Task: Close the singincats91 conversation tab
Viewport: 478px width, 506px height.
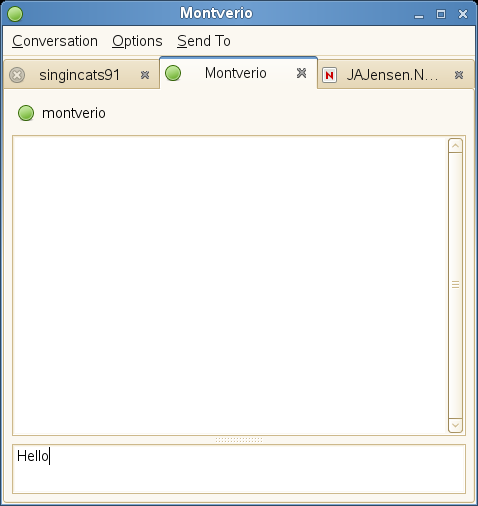Action: coord(145,75)
